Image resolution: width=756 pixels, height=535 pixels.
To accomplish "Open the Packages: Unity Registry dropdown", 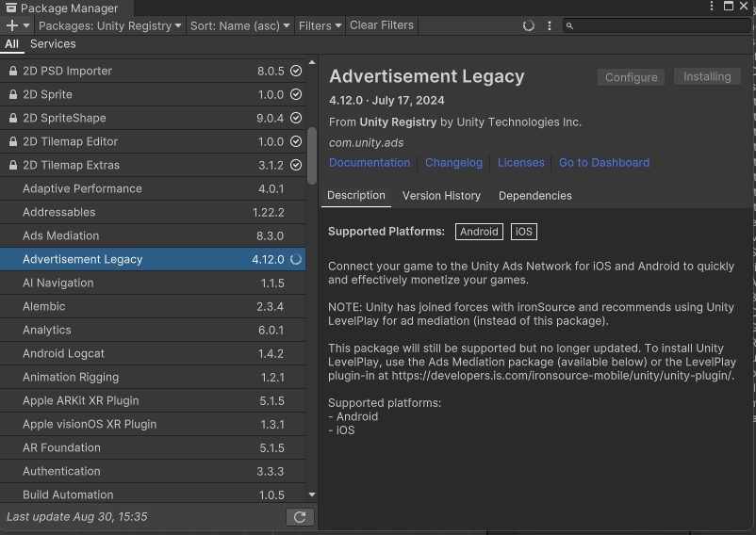I will point(110,25).
